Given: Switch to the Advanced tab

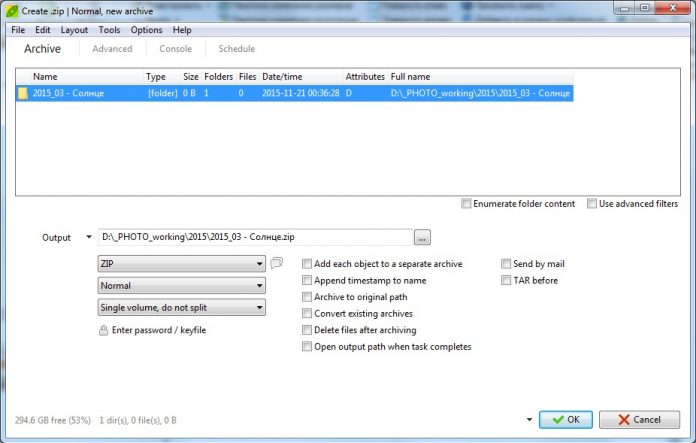Looking at the screenshot, I should coord(112,49).
